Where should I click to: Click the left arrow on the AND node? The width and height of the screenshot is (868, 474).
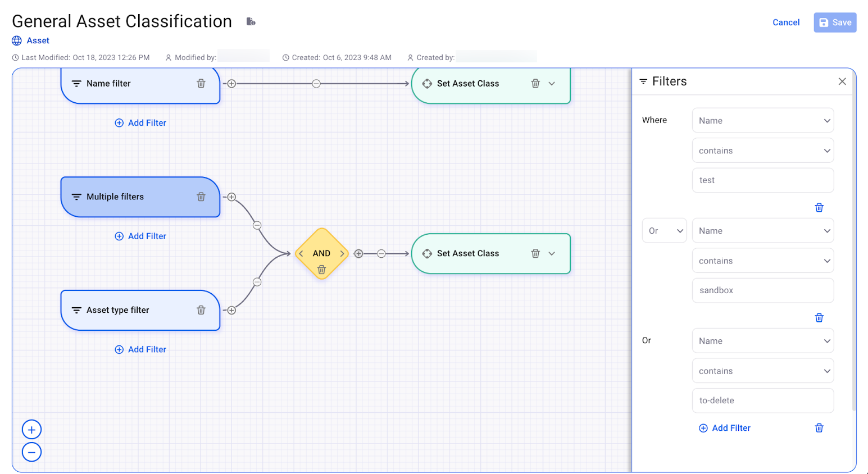tap(301, 253)
